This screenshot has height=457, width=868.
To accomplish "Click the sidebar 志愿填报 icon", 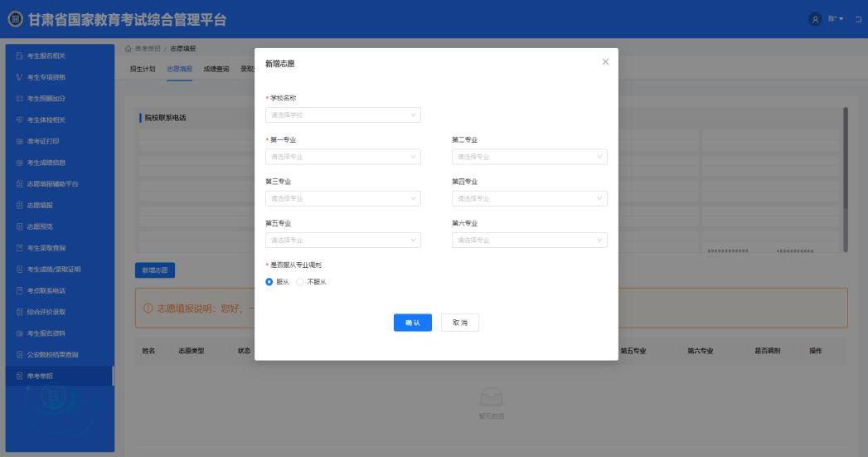I will tap(19, 205).
